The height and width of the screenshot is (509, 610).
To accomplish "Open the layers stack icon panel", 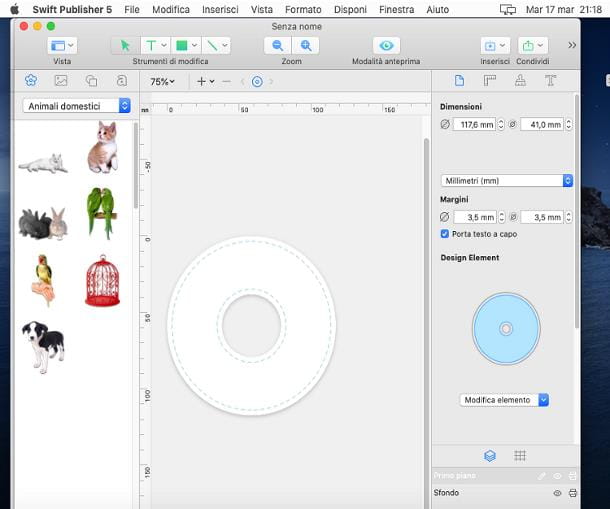I will click(490, 455).
